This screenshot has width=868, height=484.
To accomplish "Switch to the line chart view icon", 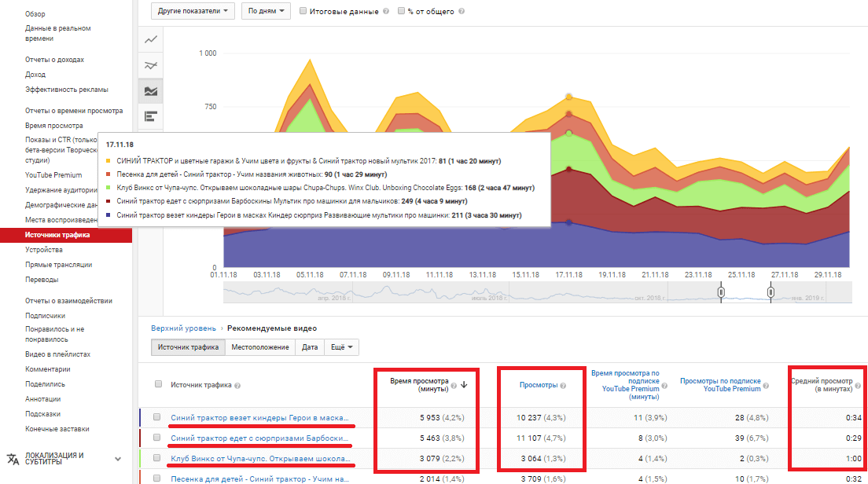I will click(151, 39).
